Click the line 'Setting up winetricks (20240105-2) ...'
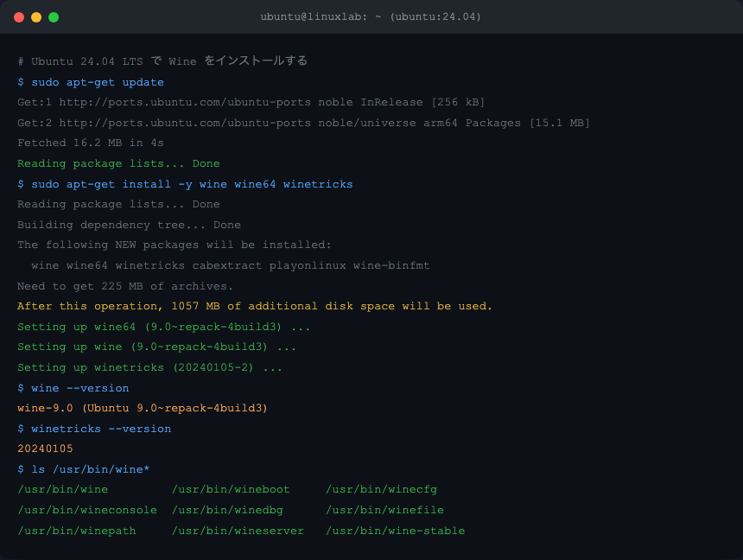The width and height of the screenshot is (743, 560). tap(149, 367)
